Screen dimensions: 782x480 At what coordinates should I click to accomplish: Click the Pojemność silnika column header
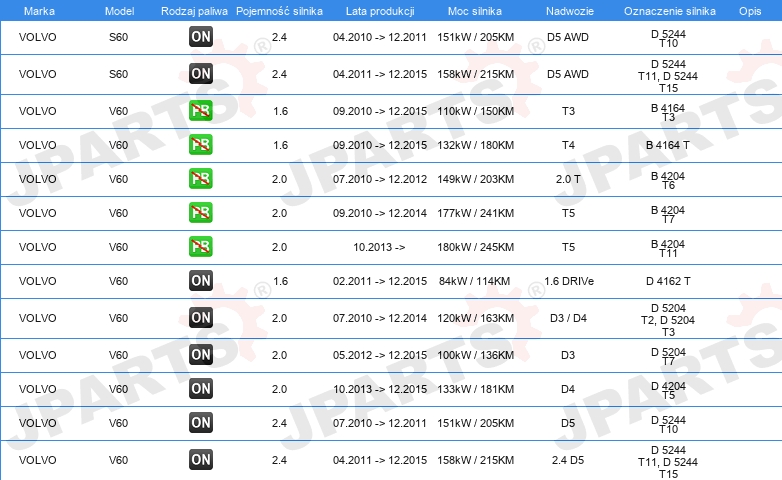[x=279, y=11]
